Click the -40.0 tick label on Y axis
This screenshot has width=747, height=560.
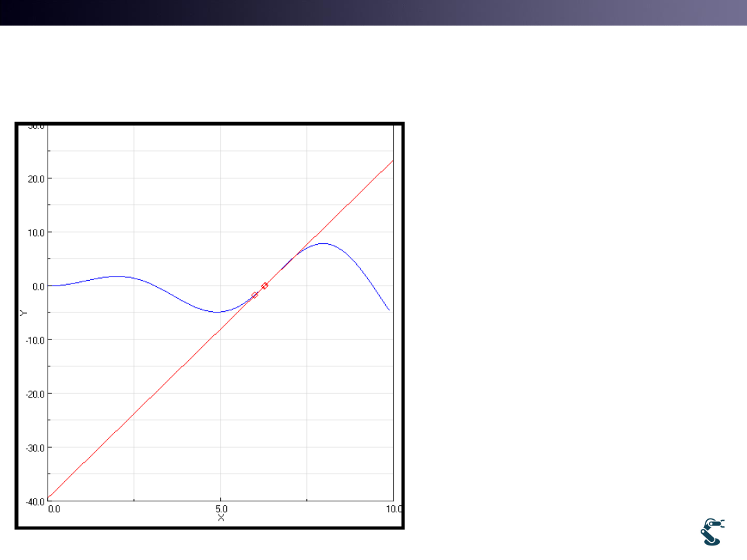[x=35, y=501]
